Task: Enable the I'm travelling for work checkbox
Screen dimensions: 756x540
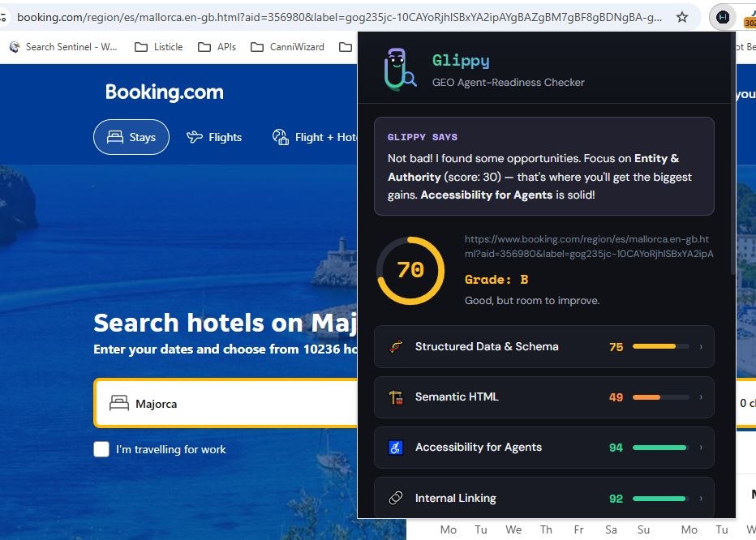Action: [x=101, y=448]
